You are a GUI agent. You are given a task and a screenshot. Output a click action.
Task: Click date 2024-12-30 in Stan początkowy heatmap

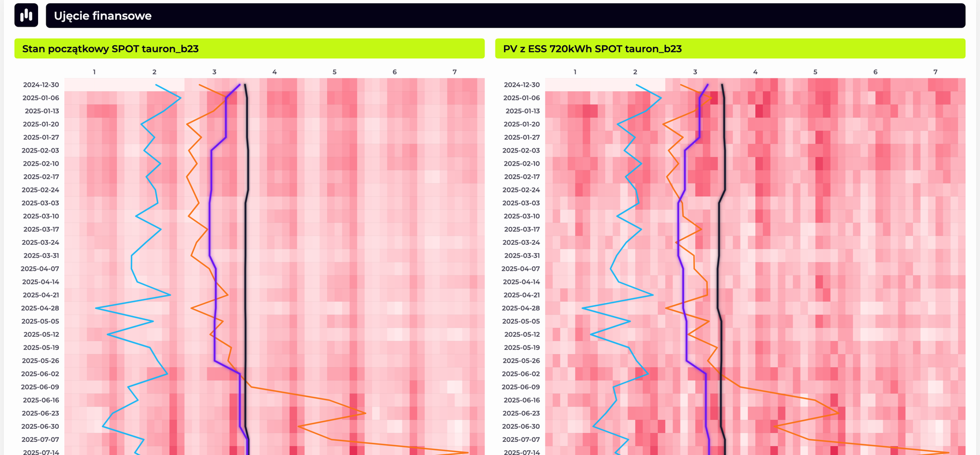point(41,84)
